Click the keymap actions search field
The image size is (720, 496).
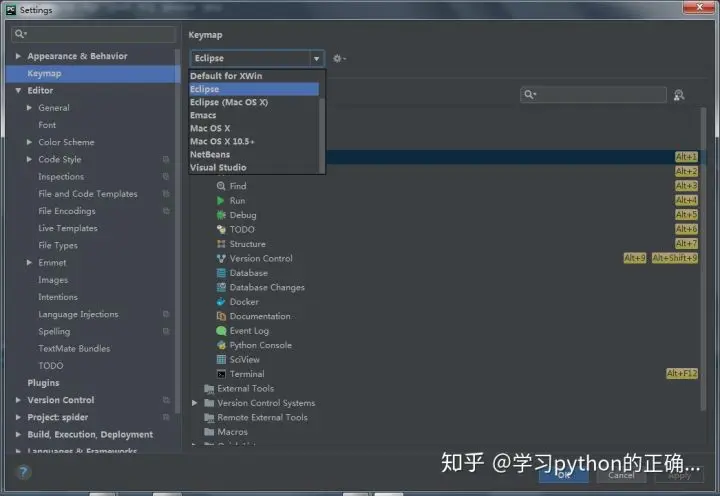coord(593,95)
